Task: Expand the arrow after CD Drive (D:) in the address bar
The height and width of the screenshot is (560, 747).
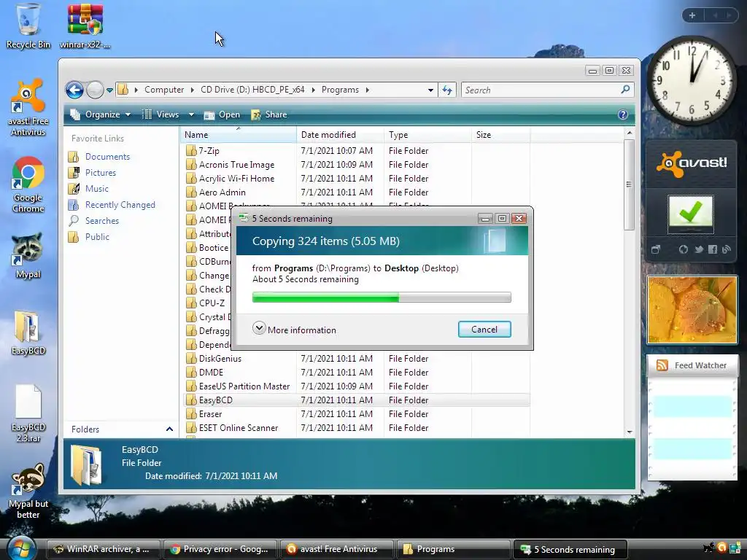Action: [313, 90]
